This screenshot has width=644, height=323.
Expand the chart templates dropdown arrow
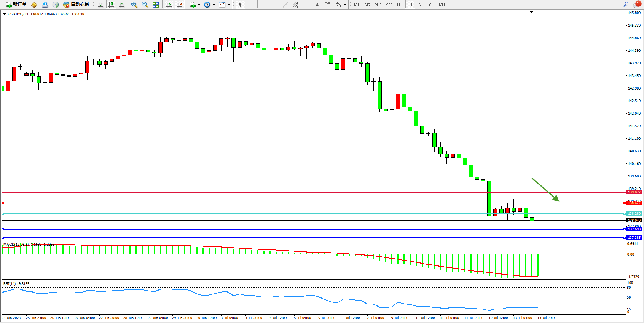[x=228, y=5]
